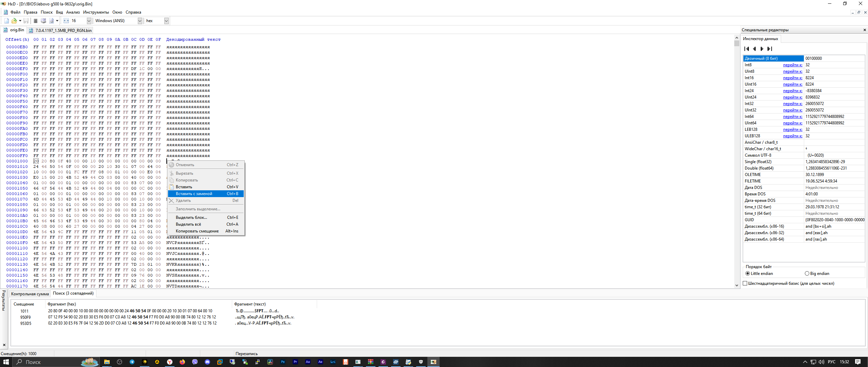Click the hex view vertical scrollbar thumb
This screenshot has width=868, height=367.
pyautogui.click(x=737, y=43)
